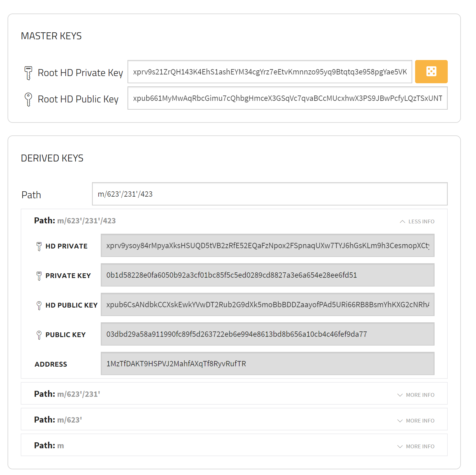The image size is (476, 475).
Task: Select the bitcoin ADDRESS field
Action: [268, 363]
